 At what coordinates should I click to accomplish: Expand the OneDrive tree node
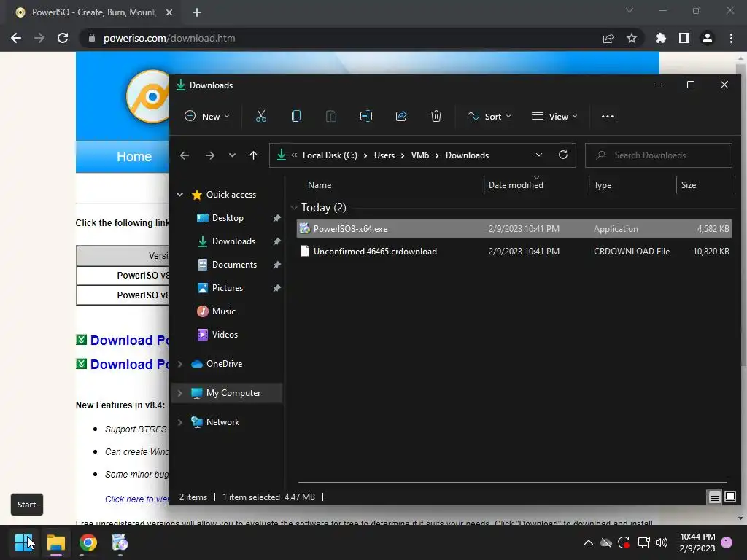[180, 364]
